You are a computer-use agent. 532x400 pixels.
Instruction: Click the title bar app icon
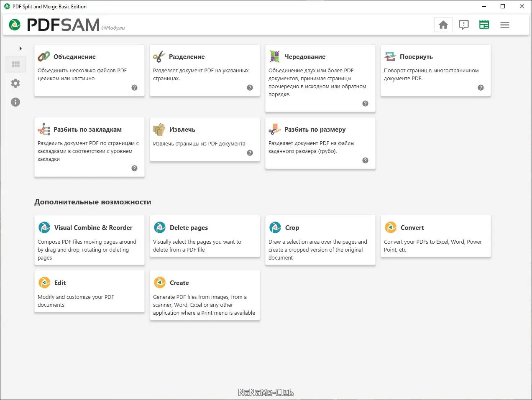coord(7,6)
